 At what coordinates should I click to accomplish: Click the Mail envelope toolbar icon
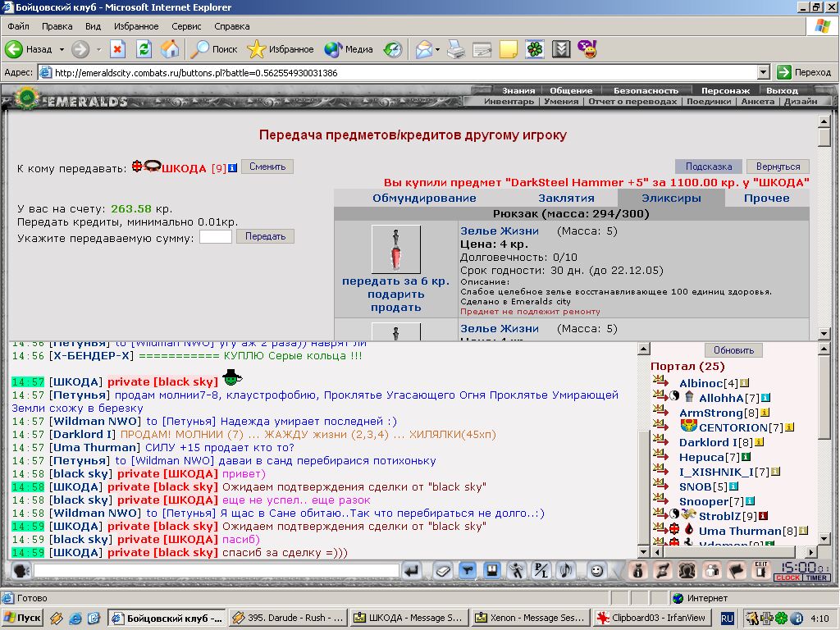423,49
